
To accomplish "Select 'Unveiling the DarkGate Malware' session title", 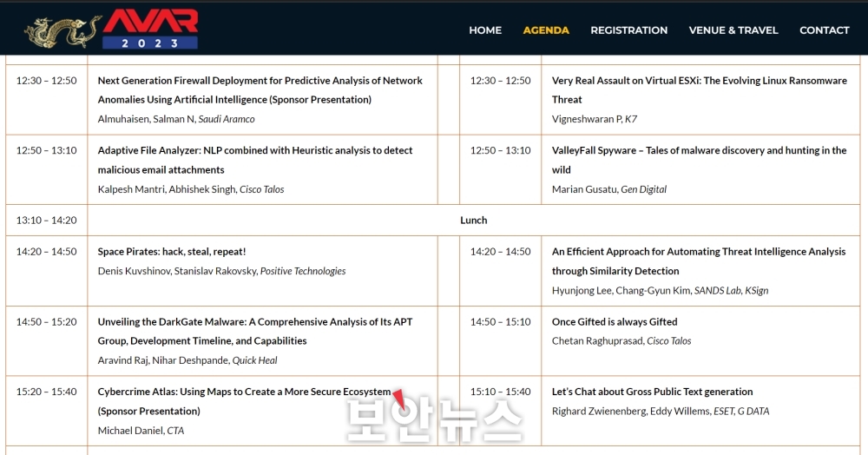I will [x=254, y=331].
